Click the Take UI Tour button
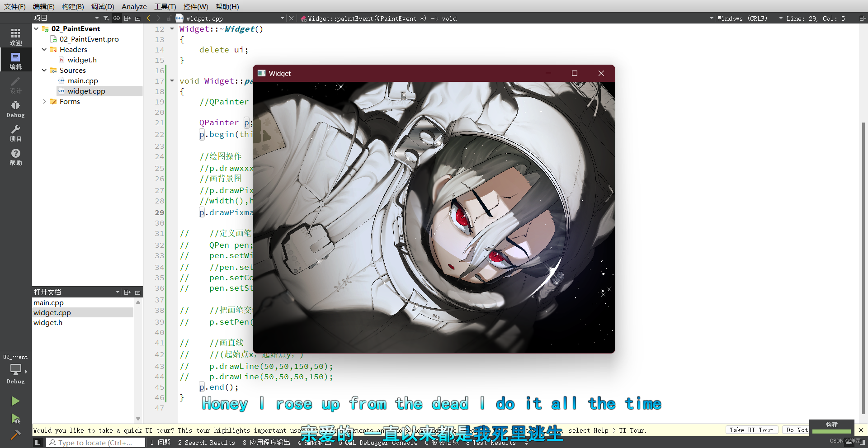This screenshot has width=868, height=448. point(751,430)
